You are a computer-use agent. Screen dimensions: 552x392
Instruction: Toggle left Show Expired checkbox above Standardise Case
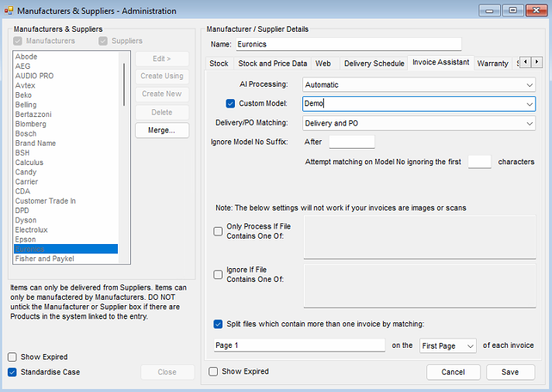[12, 357]
